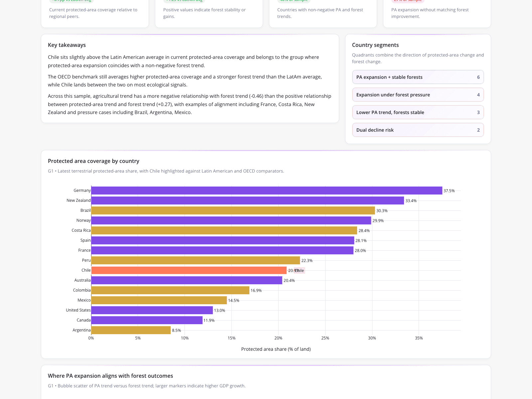Click the 28.4% value label
The height and width of the screenshot is (399, 532).
pos(364,231)
